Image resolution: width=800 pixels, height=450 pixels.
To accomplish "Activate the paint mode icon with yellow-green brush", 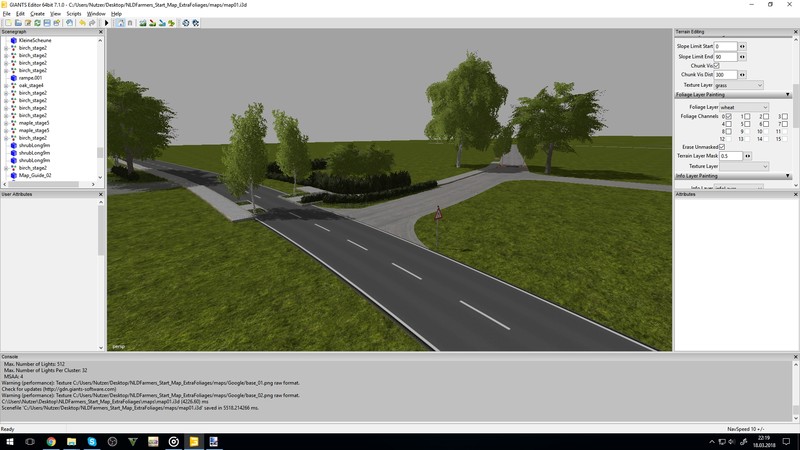I will pos(171,23).
